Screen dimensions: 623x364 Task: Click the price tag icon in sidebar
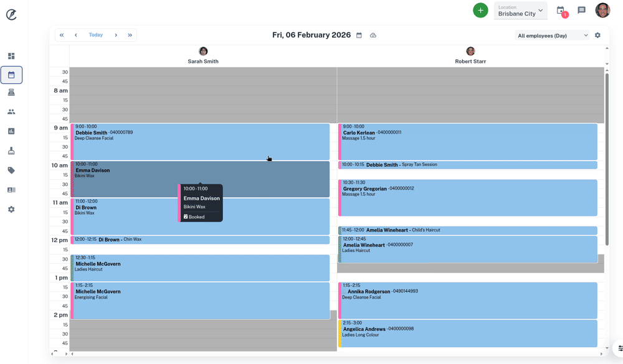click(11, 170)
